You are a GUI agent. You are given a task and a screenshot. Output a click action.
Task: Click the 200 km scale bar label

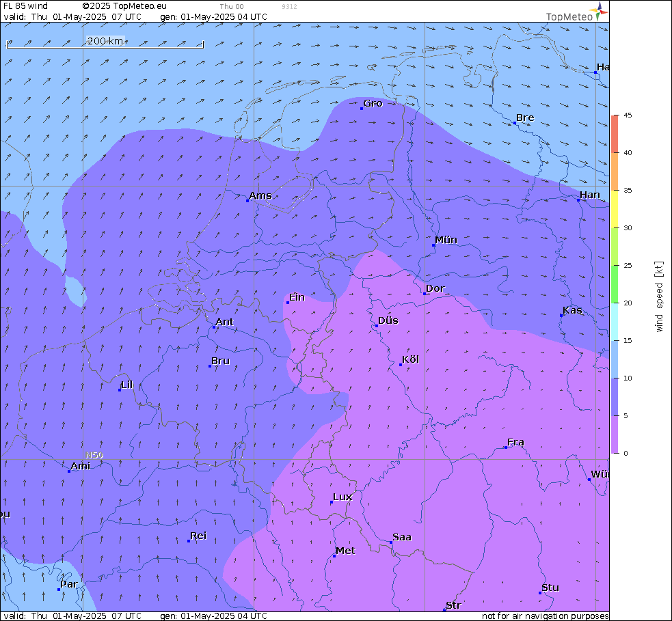[105, 41]
